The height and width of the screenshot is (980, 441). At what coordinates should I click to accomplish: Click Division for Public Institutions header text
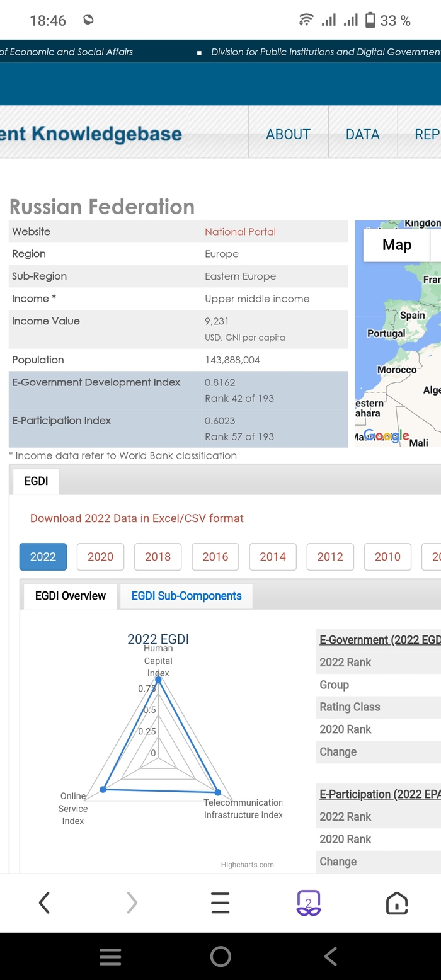326,52
